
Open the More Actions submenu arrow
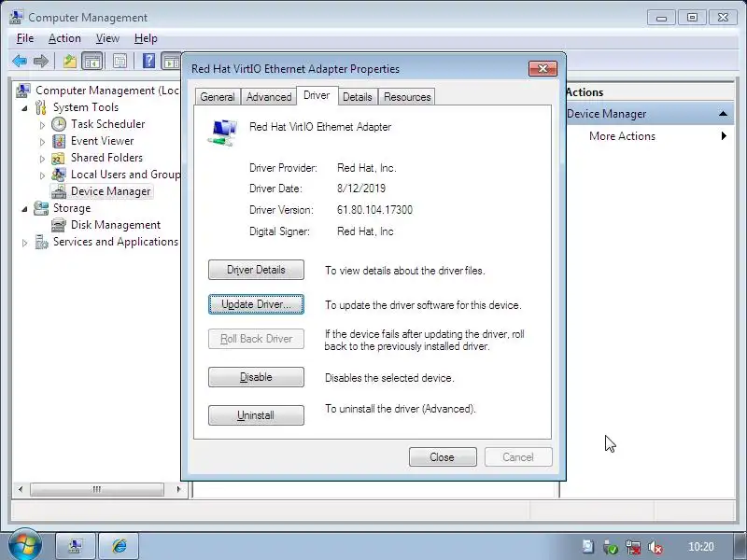[x=724, y=135]
